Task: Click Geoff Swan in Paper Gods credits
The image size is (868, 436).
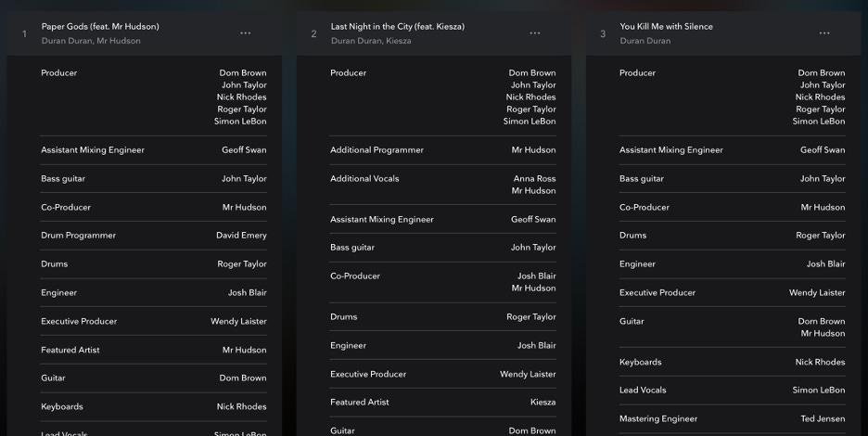Action: [244, 149]
